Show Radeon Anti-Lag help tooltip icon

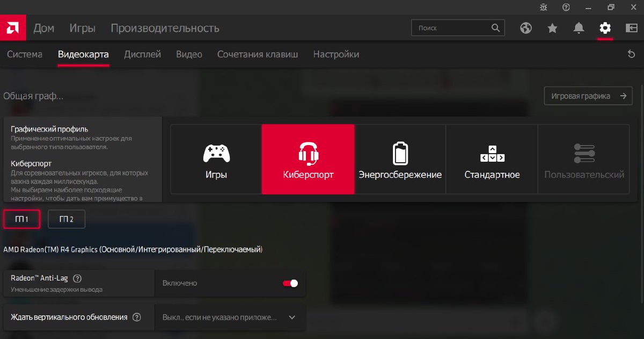tap(77, 278)
